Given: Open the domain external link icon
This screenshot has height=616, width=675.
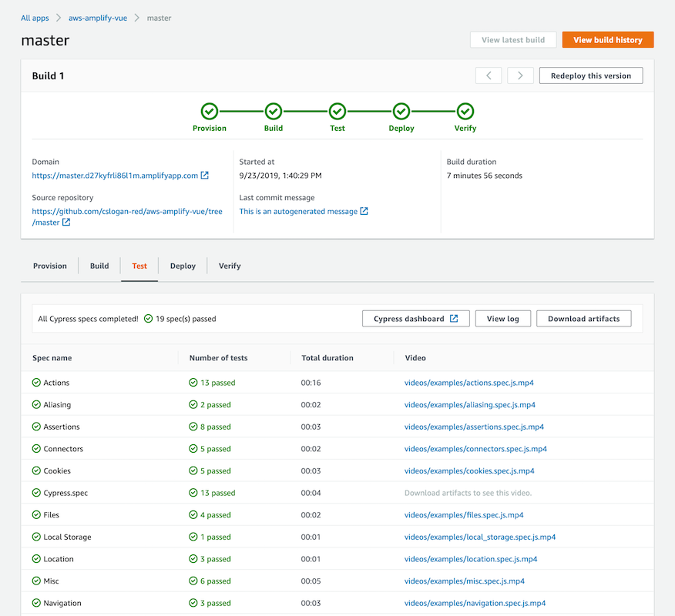Looking at the screenshot, I should coord(205,175).
